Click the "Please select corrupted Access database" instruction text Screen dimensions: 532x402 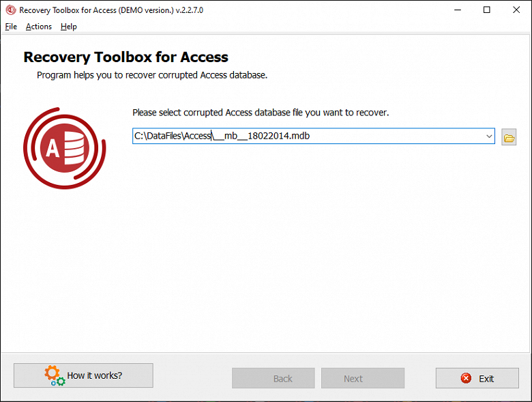pos(261,112)
